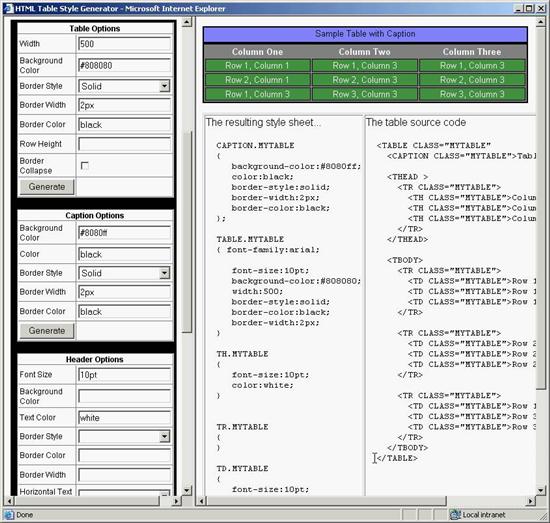Click Header Border Color field
The width and height of the screenshot is (550, 523).
(125, 456)
